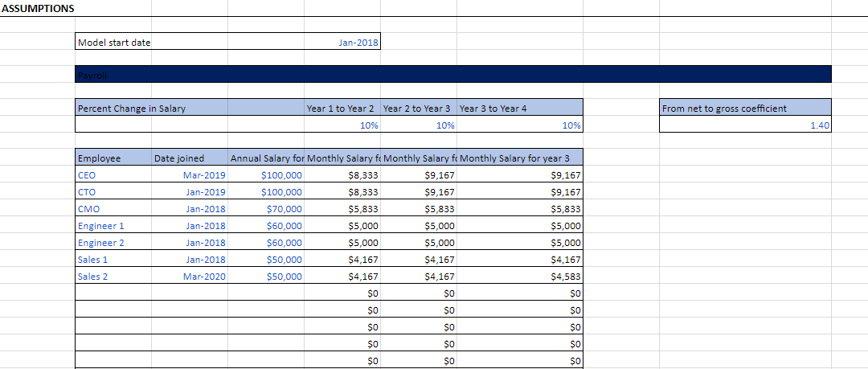The image size is (868, 369).
Task: Select the Year 3 to Year 4 10% cell
Action: [520, 125]
